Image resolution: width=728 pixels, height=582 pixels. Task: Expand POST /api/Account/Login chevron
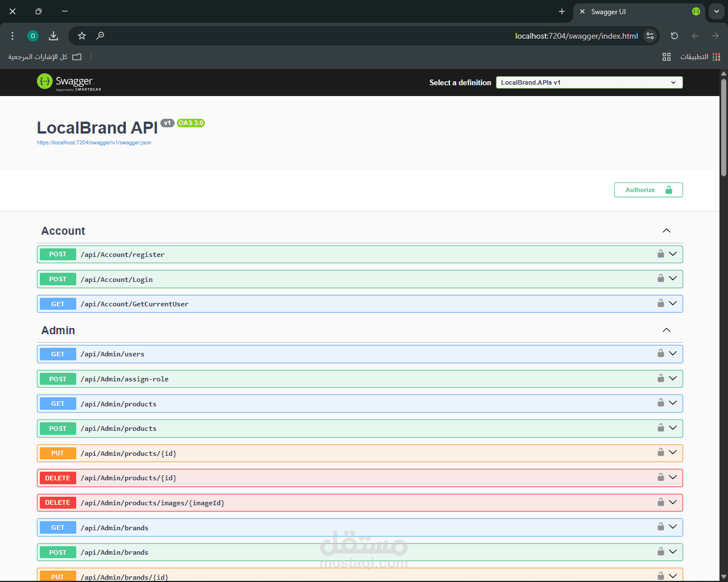pyautogui.click(x=673, y=278)
